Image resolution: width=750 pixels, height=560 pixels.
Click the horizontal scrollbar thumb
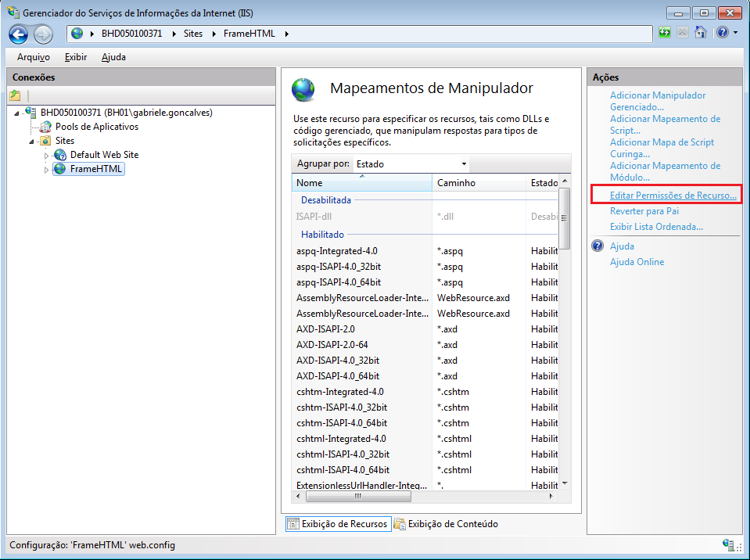click(358, 497)
